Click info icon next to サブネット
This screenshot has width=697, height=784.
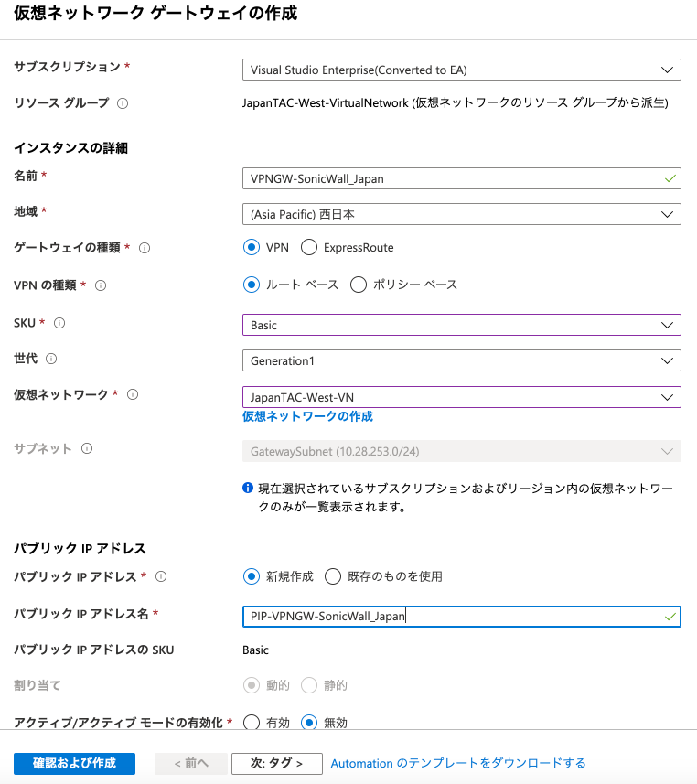(87, 448)
